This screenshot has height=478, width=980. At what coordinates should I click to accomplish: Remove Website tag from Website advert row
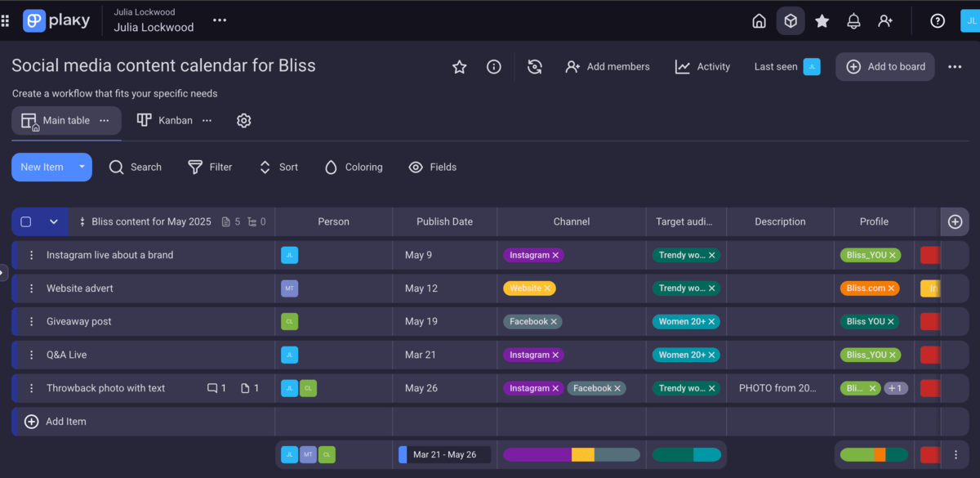(x=548, y=288)
